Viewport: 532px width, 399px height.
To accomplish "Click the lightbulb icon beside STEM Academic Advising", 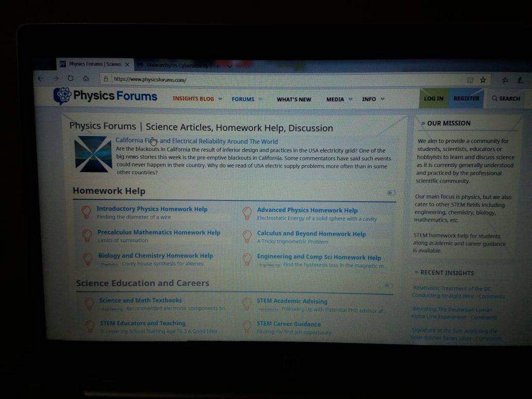I will click(x=247, y=304).
